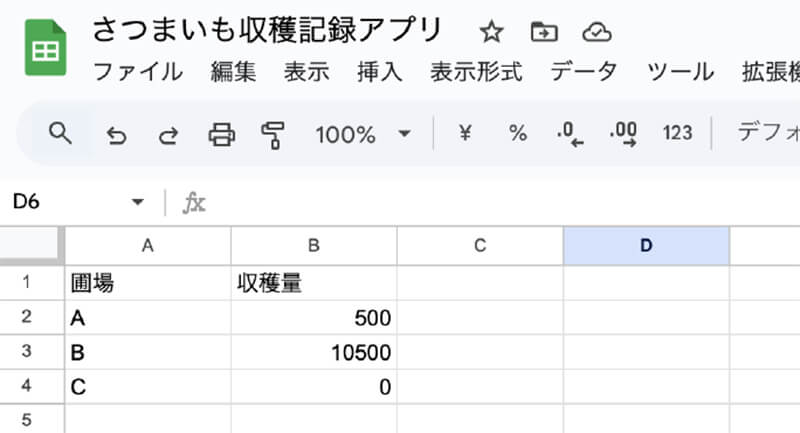Open the ファイル menu

(137, 72)
